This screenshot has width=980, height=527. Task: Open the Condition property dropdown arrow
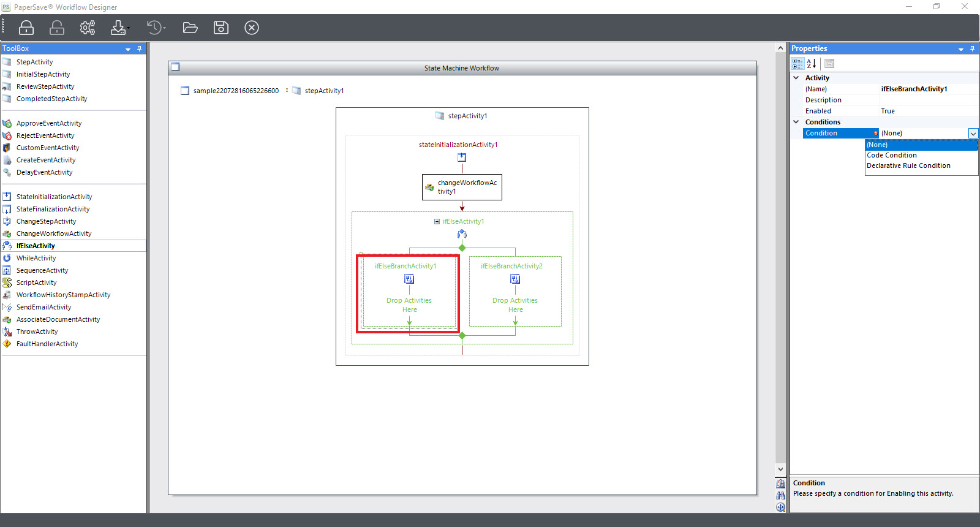click(x=973, y=133)
